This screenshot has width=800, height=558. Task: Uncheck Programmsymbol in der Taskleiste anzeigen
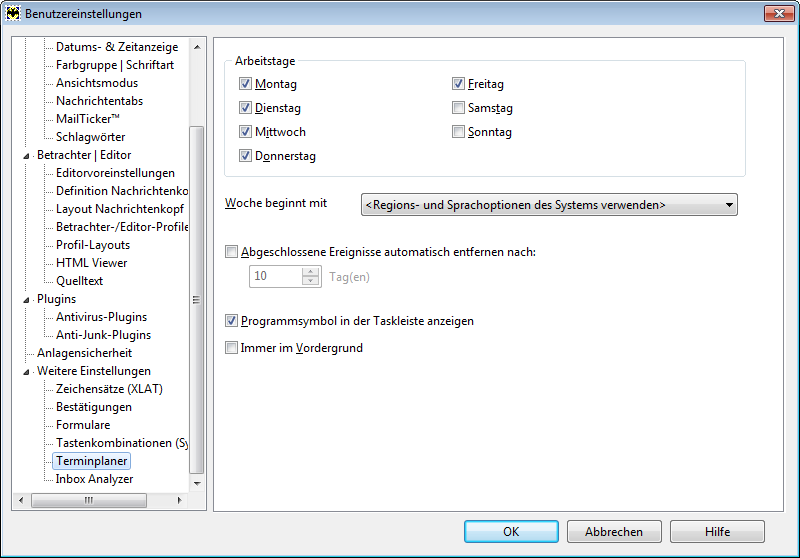232,321
